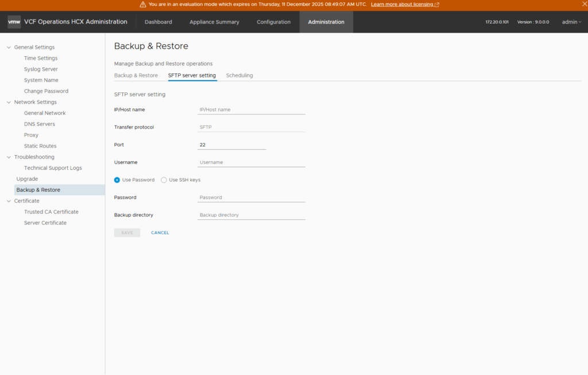Click the Backup directory input field
This screenshot has width=588, height=375.
click(x=251, y=215)
